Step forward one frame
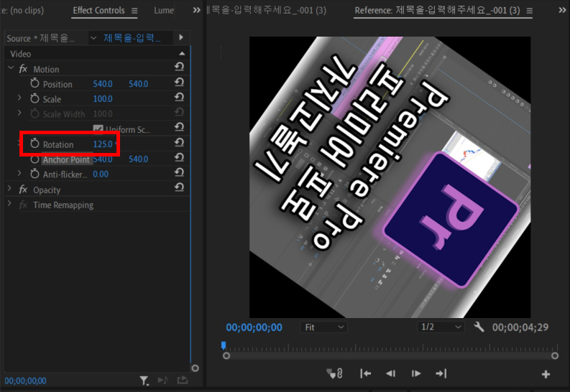The height and width of the screenshot is (392, 570). pos(416,373)
